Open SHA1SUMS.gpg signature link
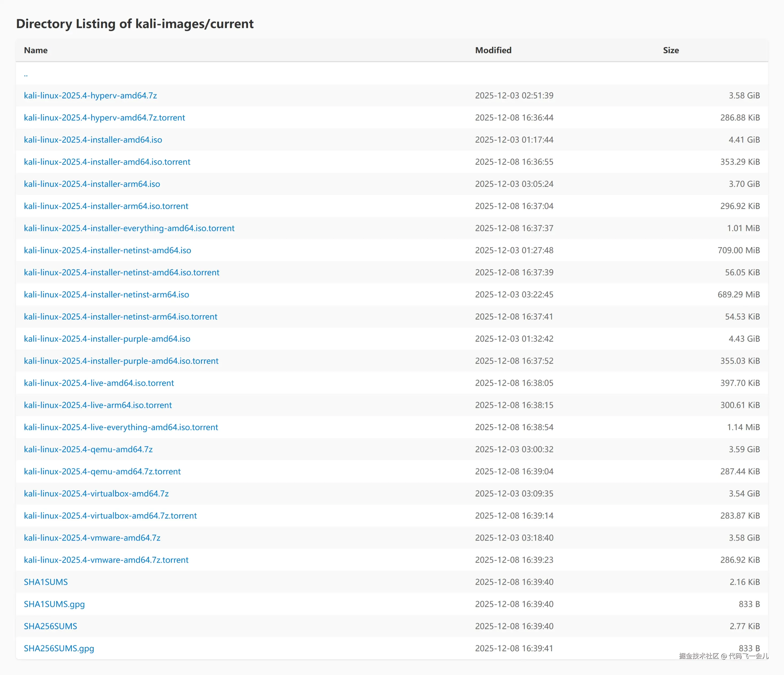 [54, 604]
